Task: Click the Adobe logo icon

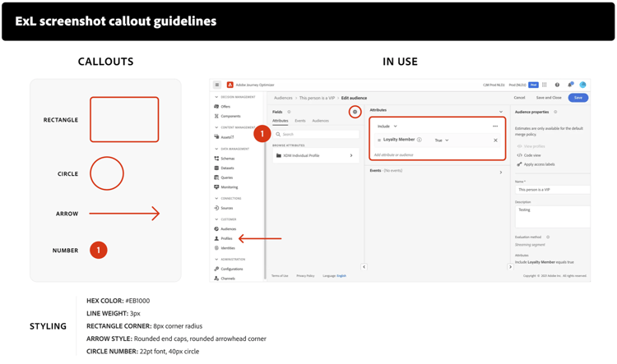Action: 230,85
